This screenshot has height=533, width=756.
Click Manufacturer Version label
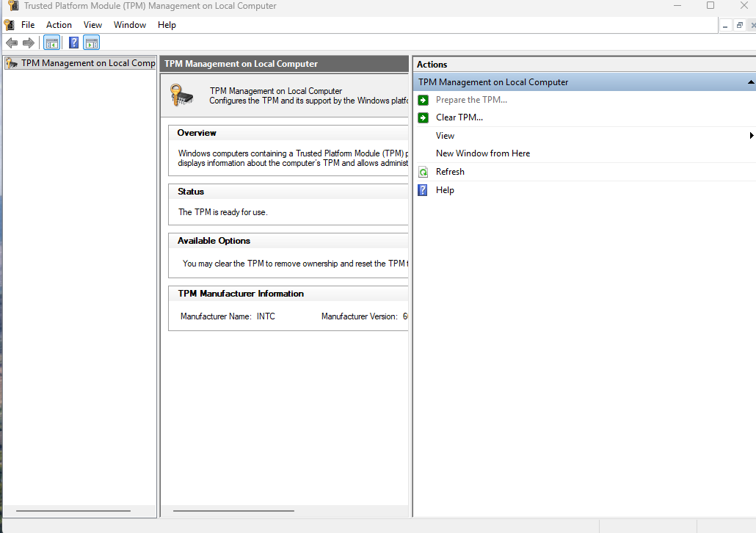(x=359, y=316)
